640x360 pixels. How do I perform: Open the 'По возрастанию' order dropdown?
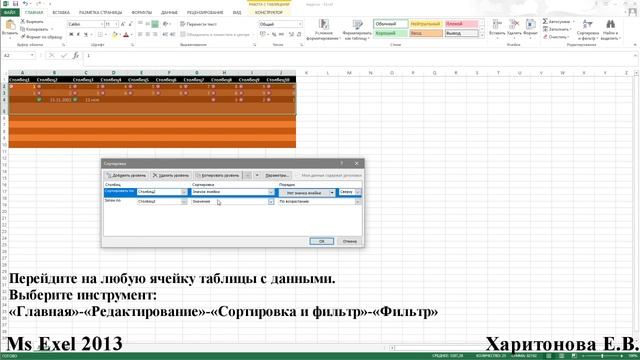tap(358, 202)
